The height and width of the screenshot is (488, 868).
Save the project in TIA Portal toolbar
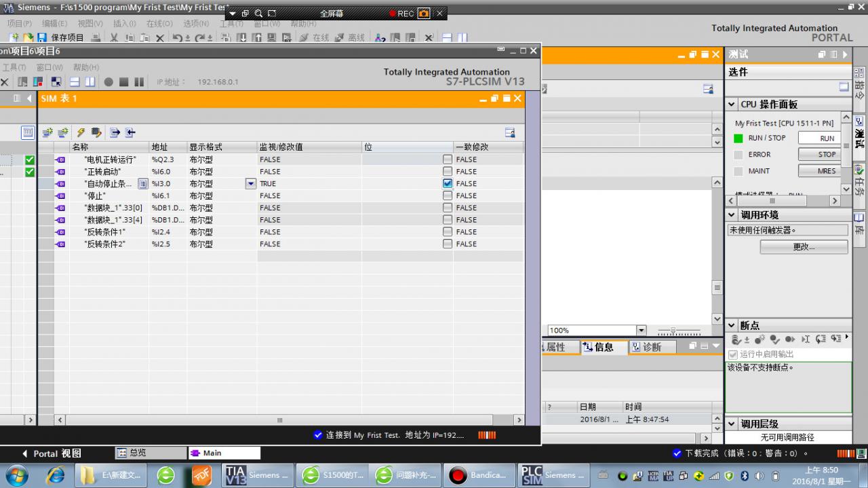coord(61,38)
